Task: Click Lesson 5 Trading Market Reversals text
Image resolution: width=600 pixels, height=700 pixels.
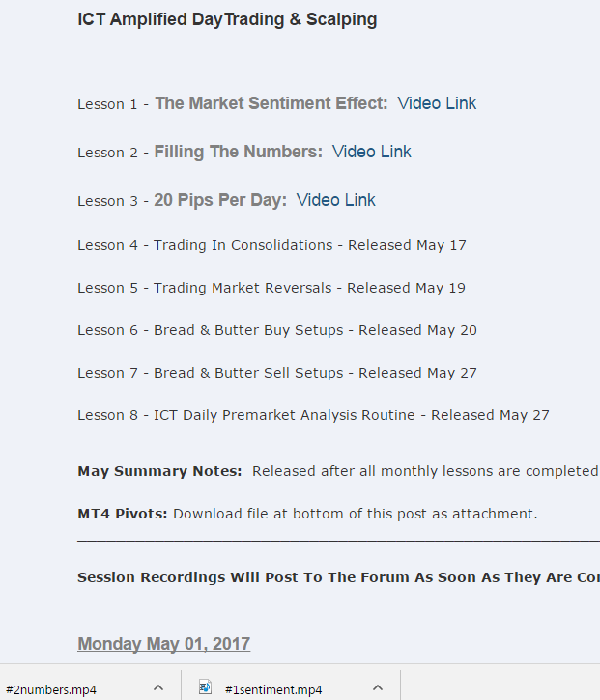Action: point(242,288)
